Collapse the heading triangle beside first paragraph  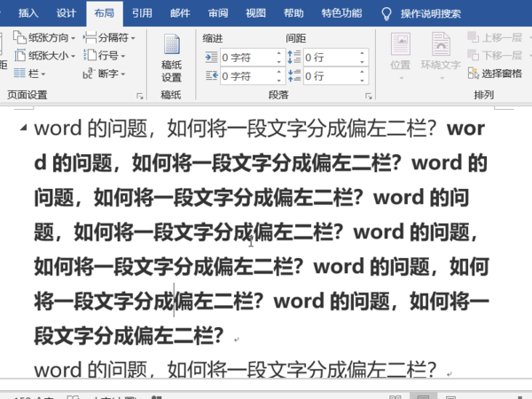click(23, 128)
